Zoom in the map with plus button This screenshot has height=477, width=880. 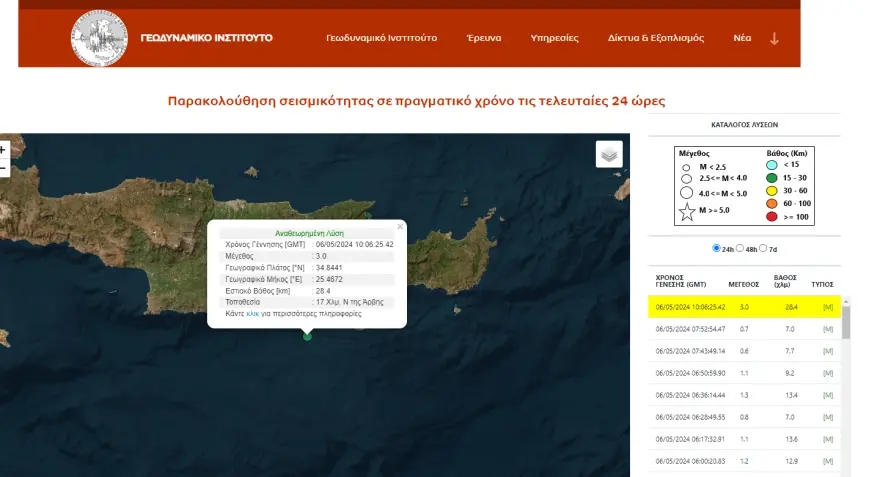click(x=3, y=150)
